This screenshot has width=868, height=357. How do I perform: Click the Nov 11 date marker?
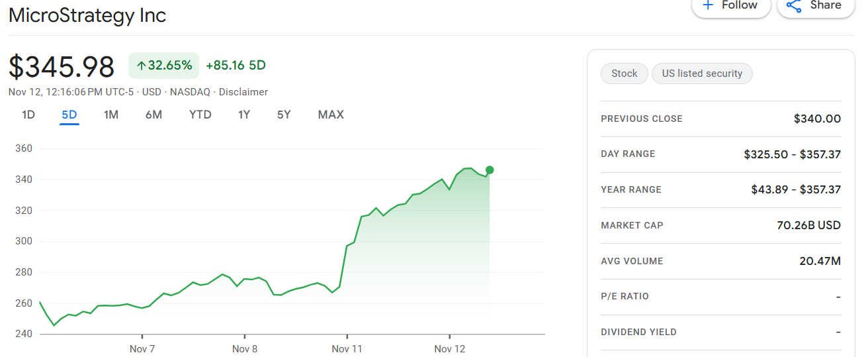click(347, 348)
